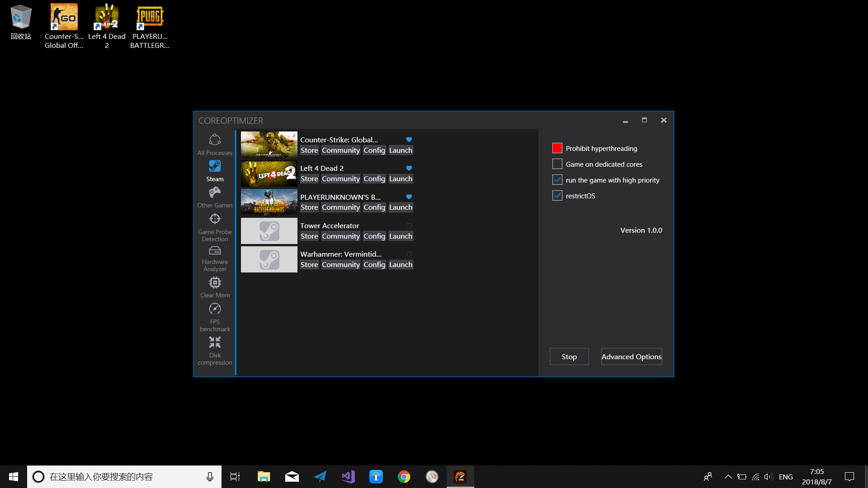Open Advanced Options
This screenshot has height=488, width=868.
(631, 356)
